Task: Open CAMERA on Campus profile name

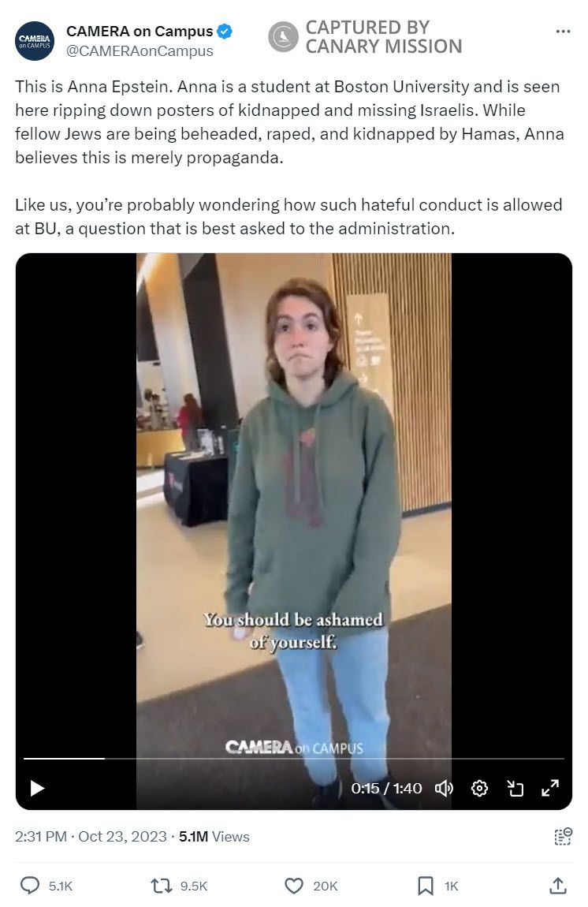Action: tap(140, 32)
